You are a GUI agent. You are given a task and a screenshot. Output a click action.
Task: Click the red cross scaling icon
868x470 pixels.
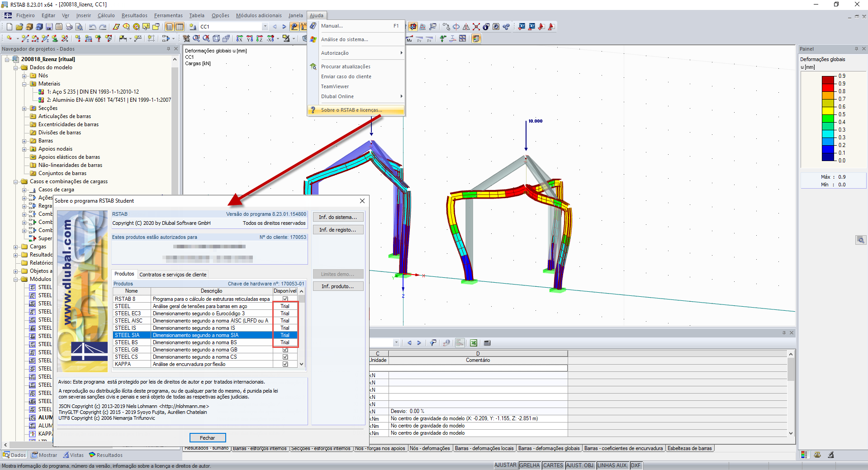[x=476, y=27]
